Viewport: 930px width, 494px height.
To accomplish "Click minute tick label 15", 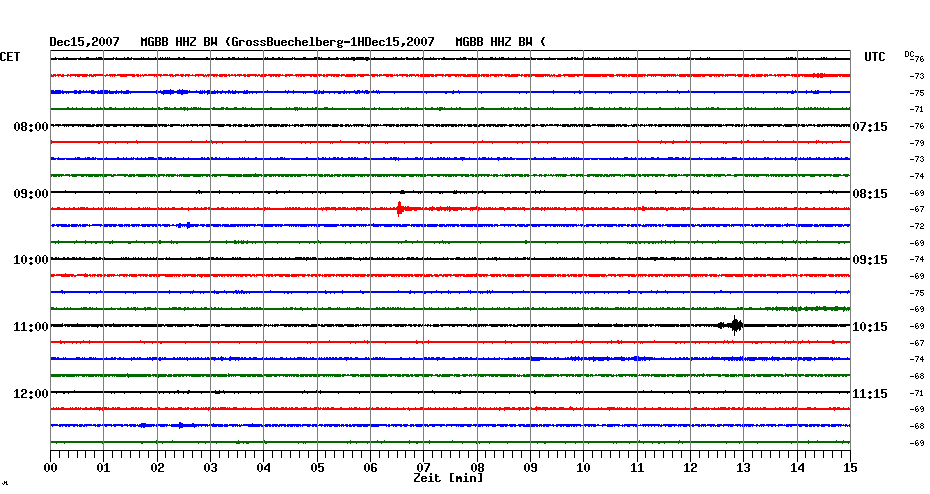I will click(850, 467).
